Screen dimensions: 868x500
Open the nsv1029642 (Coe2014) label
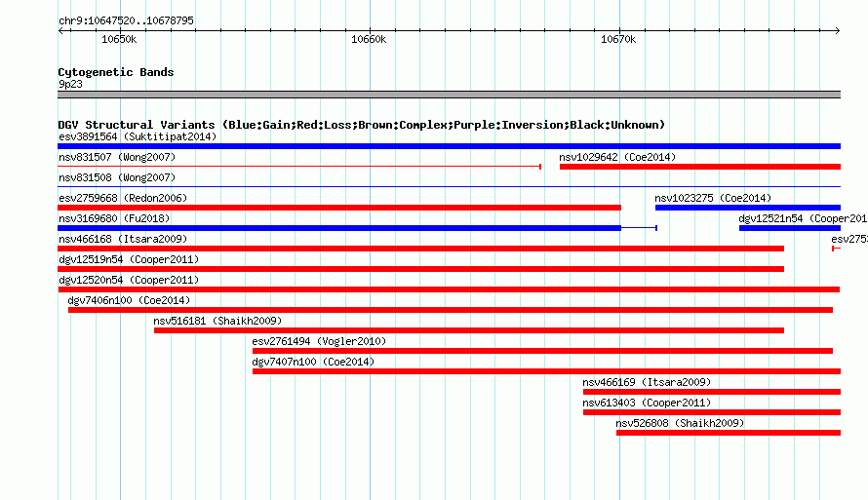617,157
